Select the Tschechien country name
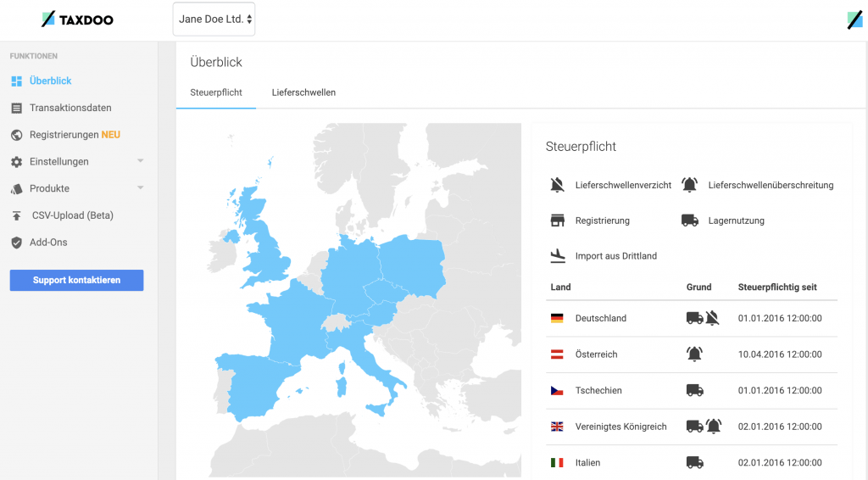The width and height of the screenshot is (868, 480). point(598,390)
